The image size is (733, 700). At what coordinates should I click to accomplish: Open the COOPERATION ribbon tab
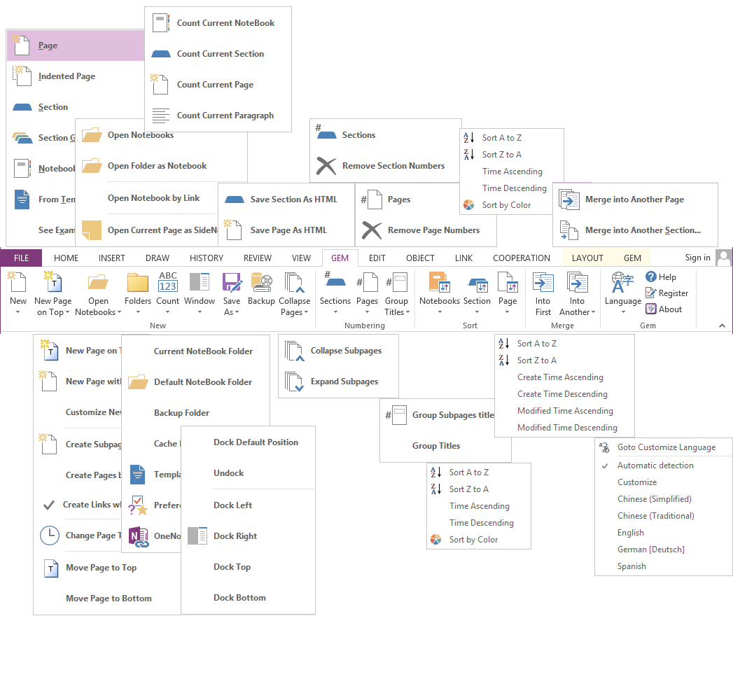click(522, 258)
